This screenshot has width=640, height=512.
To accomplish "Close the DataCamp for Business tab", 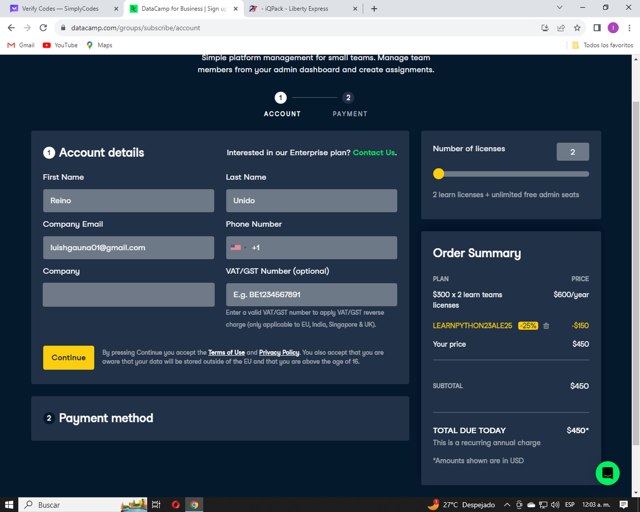I will click(x=236, y=9).
